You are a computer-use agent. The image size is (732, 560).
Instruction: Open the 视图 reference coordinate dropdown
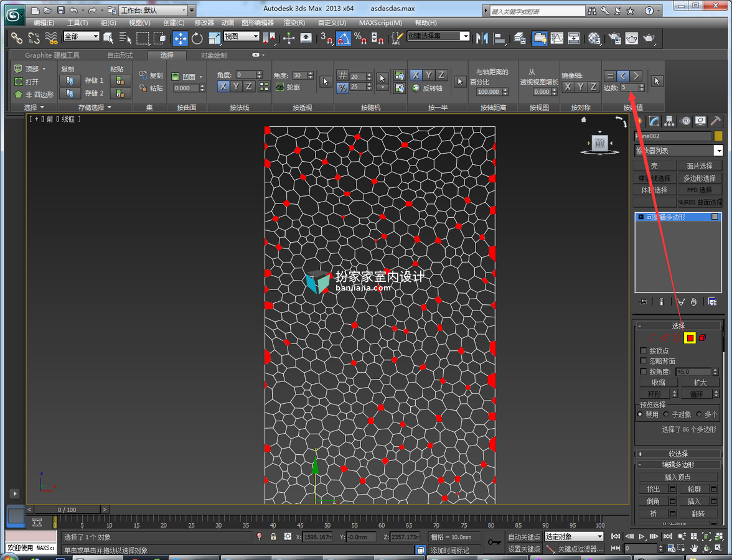pyautogui.click(x=242, y=36)
